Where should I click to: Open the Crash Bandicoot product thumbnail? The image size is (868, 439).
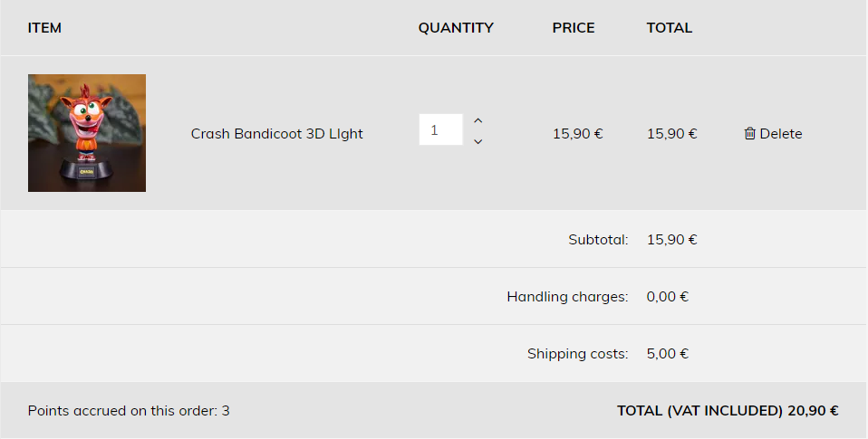coord(87,133)
